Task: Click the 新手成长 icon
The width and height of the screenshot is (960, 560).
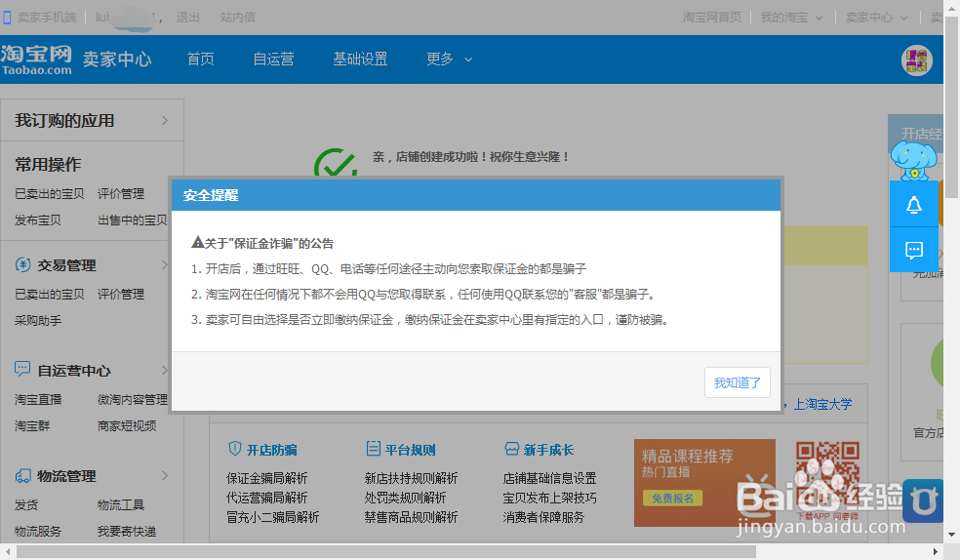Action: [512, 449]
